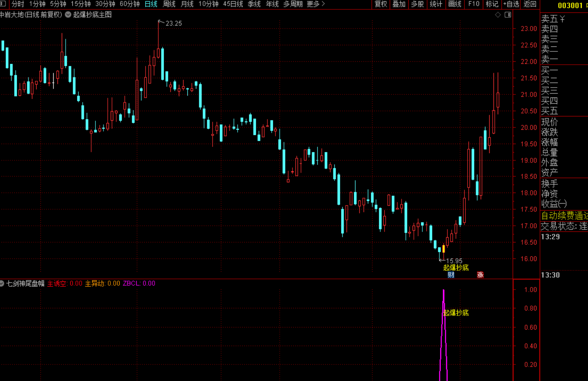Click the top-left panel toggle icon
588x381 pixels.
3,4
